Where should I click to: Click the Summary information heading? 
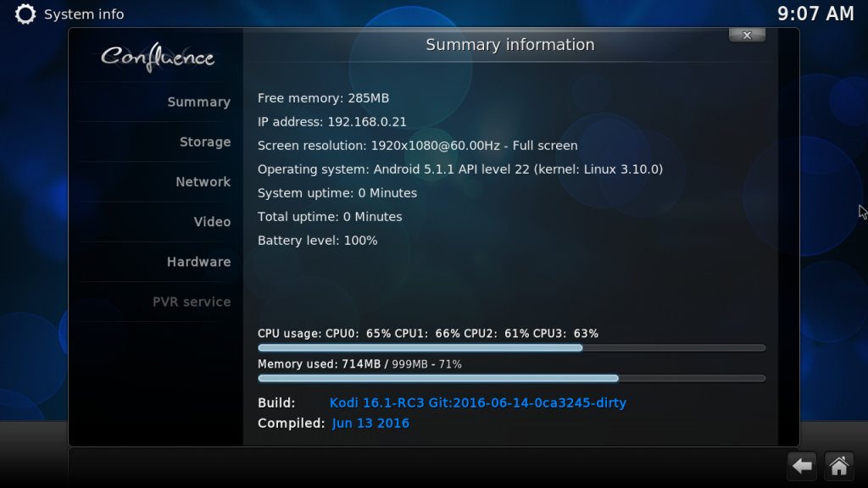click(509, 45)
